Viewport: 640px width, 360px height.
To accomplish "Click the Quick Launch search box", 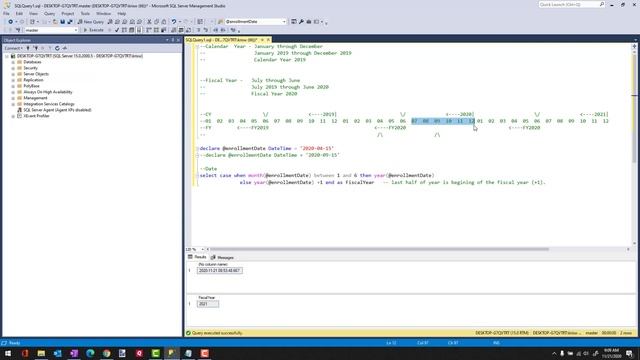I will click(571, 4).
